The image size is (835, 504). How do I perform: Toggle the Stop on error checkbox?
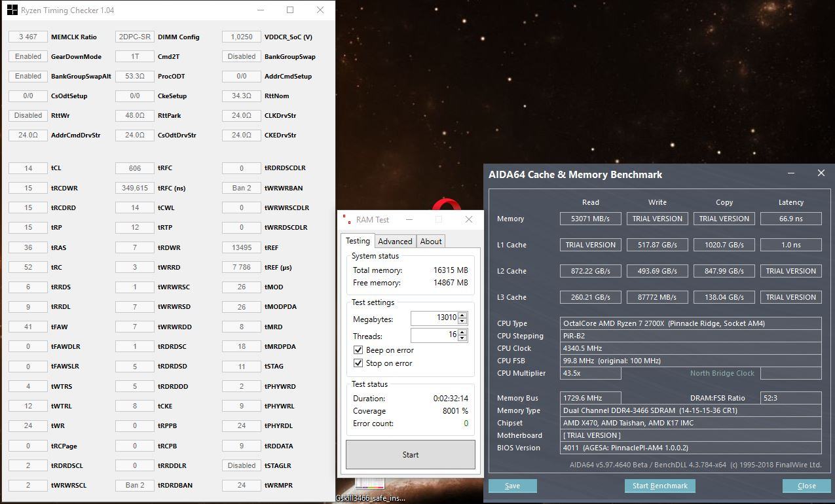(358, 363)
